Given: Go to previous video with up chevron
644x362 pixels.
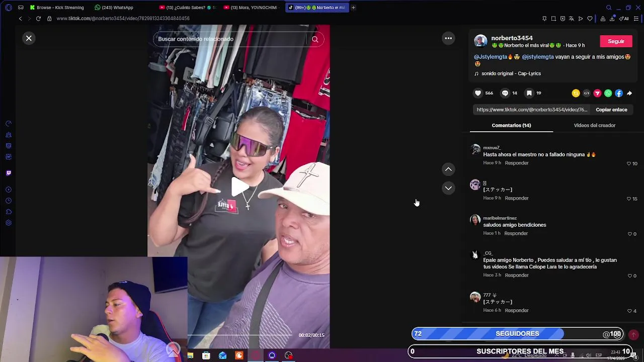Looking at the screenshot, I should pos(448,169).
